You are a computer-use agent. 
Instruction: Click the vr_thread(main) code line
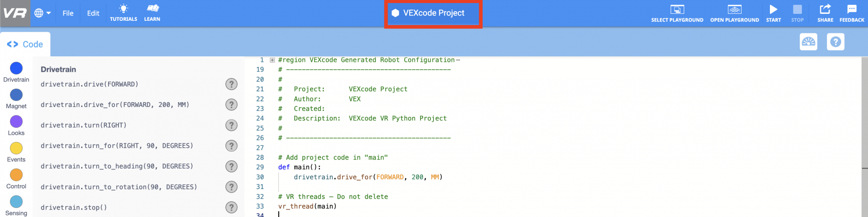tap(307, 207)
